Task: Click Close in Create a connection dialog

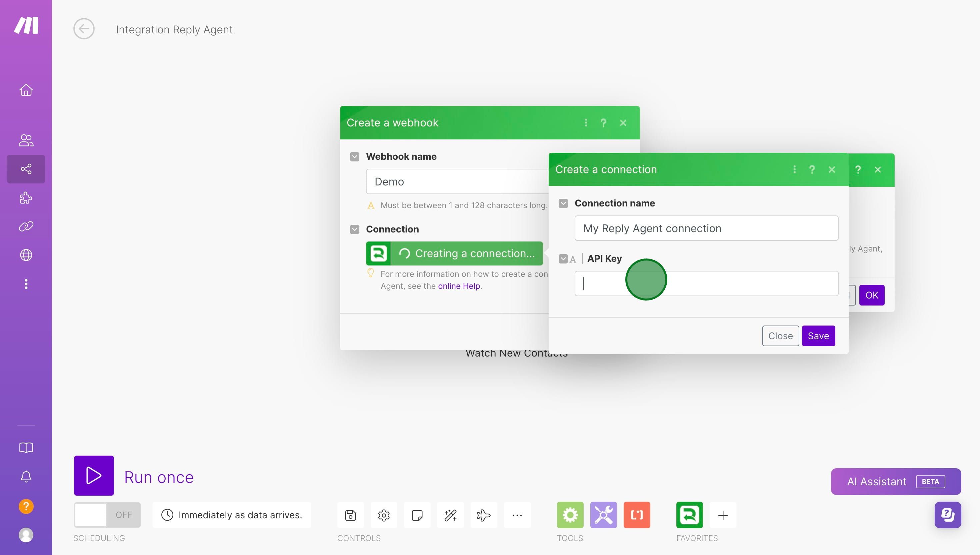Action: pyautogui.click(x=780, y=336)
